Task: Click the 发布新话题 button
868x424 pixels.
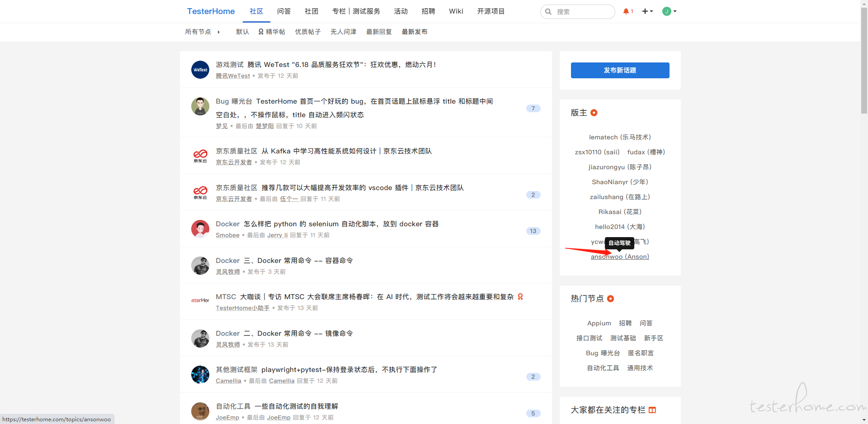Action: [x=620, y=70]
